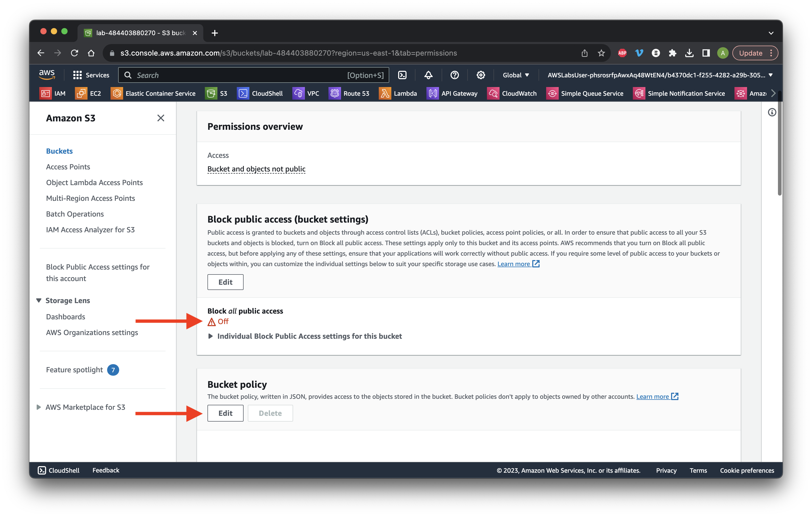
Task: Open the Services grid menu
Action: click(91, 75)
